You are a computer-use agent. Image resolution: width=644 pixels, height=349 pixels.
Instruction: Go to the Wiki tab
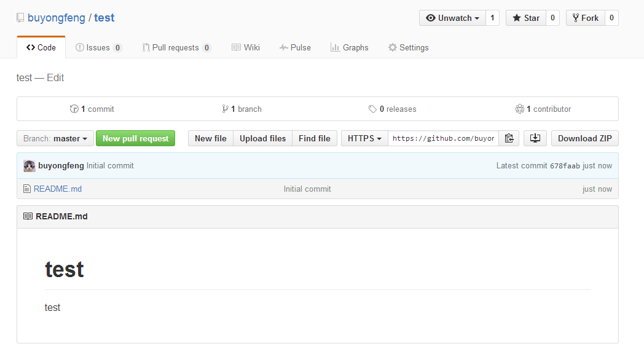pyautogui.click(x=246, y=47)
